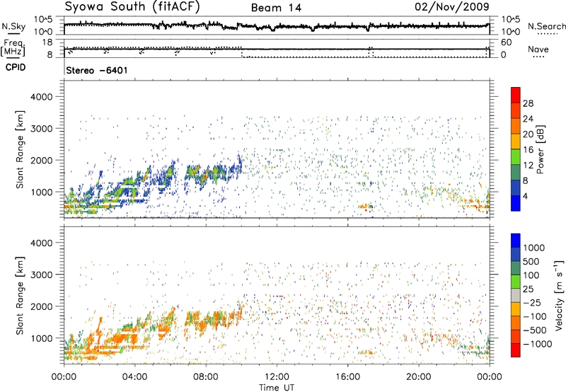Click the orange -500 to -100 Velocity segment
This screenshot has height=392, width=566.
[516, 323]
